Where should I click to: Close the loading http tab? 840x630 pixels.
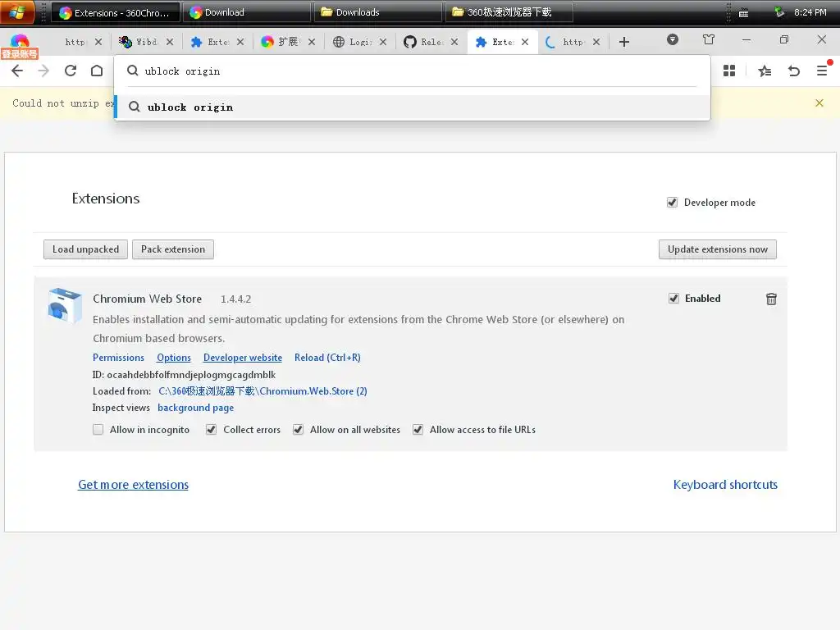(x=596, y=42)
